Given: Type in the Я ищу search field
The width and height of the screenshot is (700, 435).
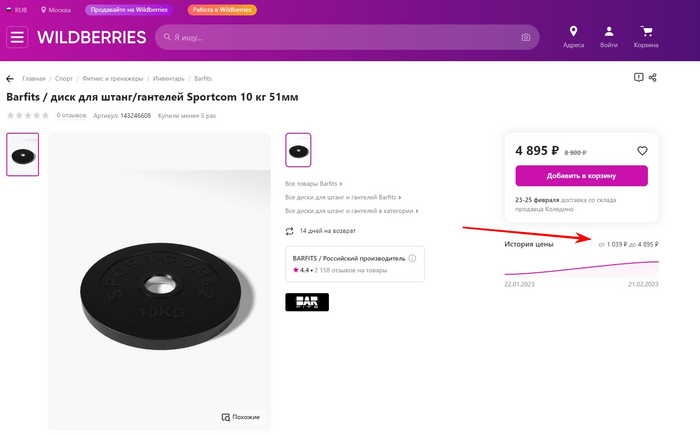Looking at the screenshot, I should pos(340,38).
